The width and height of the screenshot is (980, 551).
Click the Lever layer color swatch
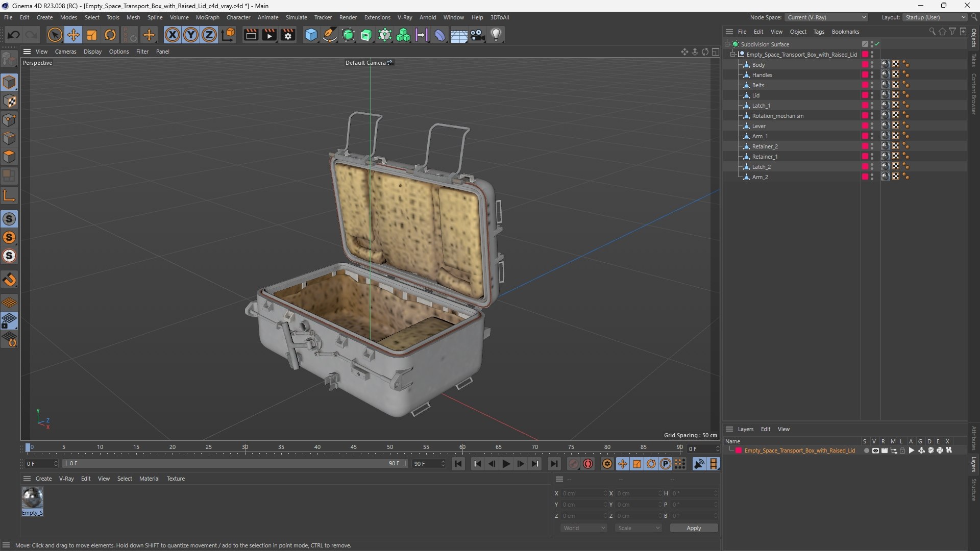click(x=865, y=126)
